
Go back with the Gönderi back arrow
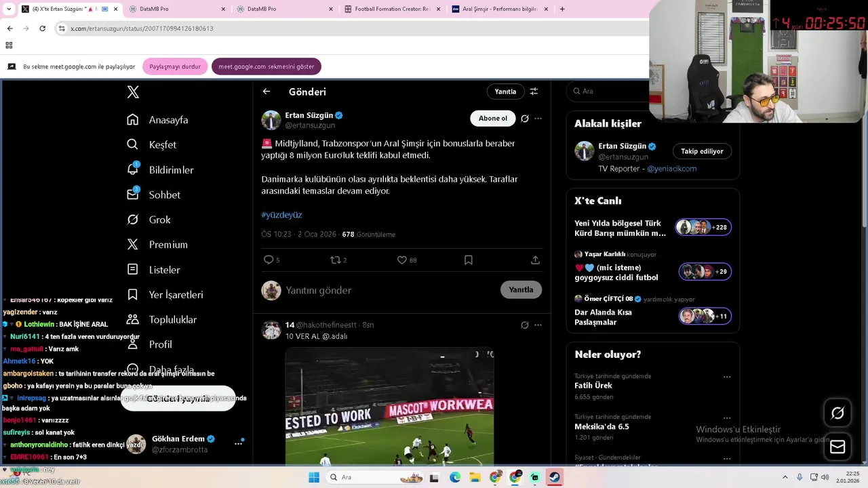[x=267, y=91]
